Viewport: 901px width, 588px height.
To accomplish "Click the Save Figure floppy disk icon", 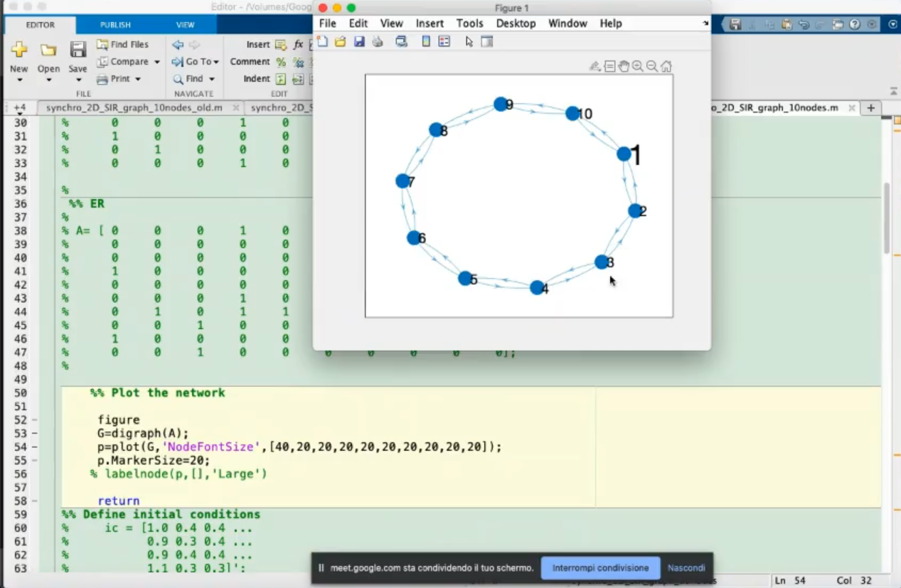I will pyautogui.click(x=359, y=42).
